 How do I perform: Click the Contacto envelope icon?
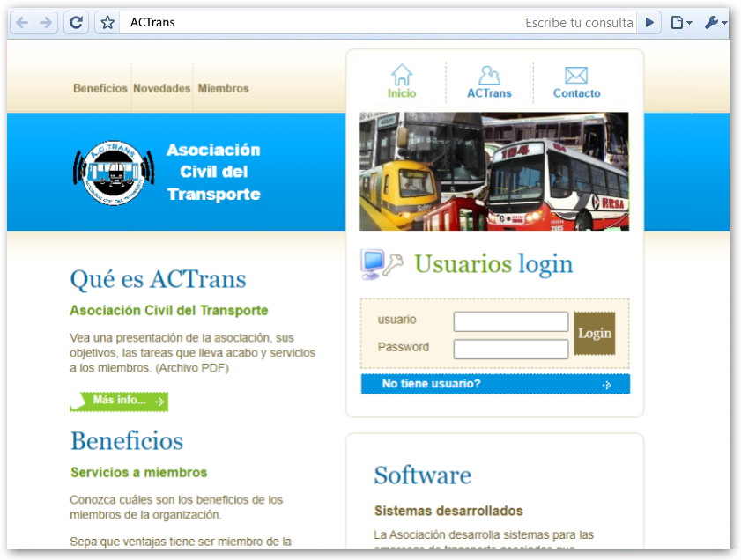pyautogui.click(x=576, y=75)
